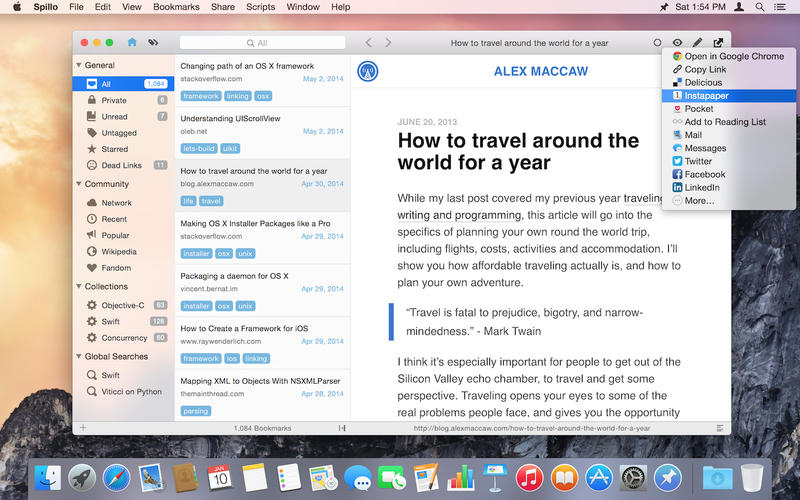This screenshot has height=500, width=800.
Task: Go back with the left arrow button
Action: point(368,43)
